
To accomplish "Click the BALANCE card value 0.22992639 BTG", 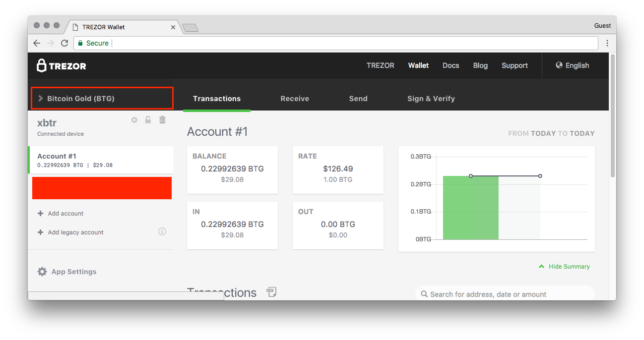I will 232,169.
